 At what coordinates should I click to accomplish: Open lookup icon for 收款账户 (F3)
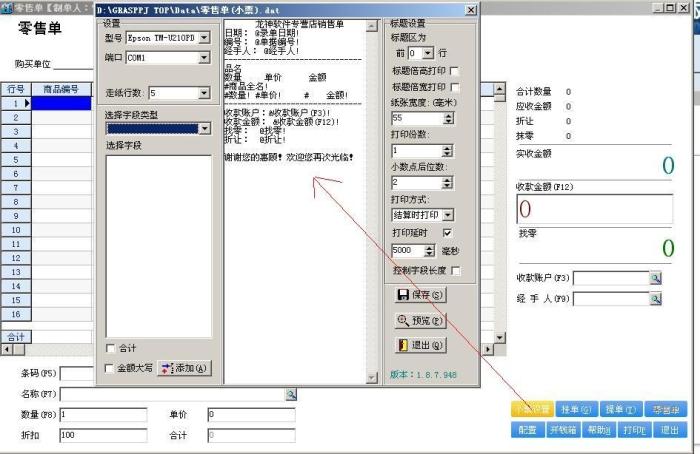pyautogui.click(x=655, y=278)
